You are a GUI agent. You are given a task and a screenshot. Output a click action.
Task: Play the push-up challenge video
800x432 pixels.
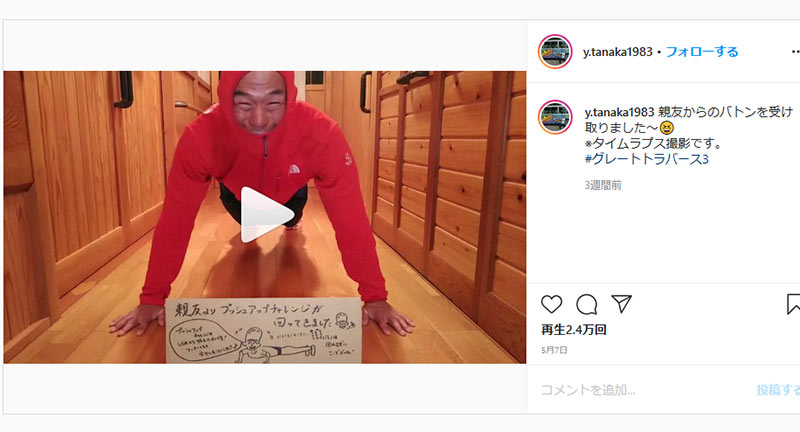[x=266, y=215]
